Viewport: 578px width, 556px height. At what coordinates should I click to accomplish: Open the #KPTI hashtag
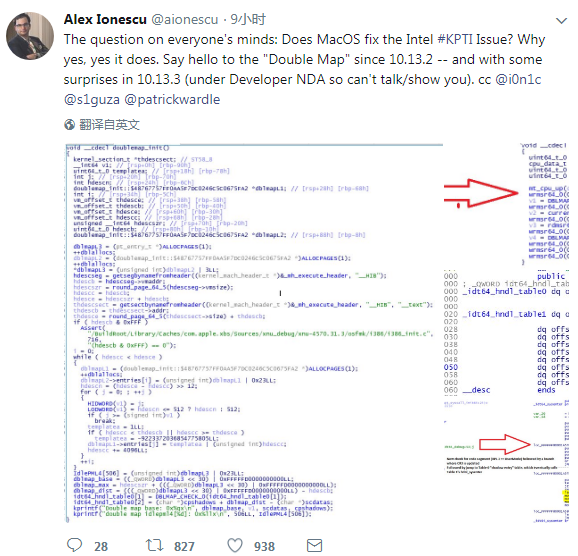point(455,39)
